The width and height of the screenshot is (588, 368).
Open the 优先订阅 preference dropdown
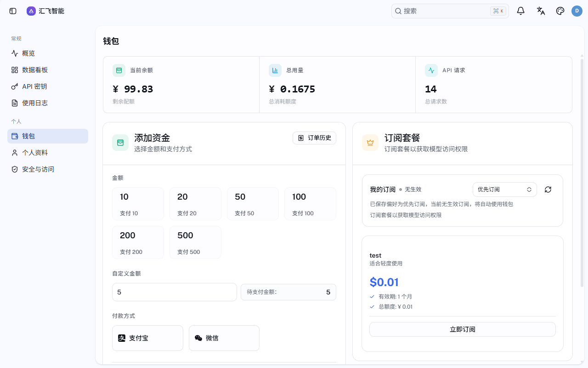pos(505,190)
